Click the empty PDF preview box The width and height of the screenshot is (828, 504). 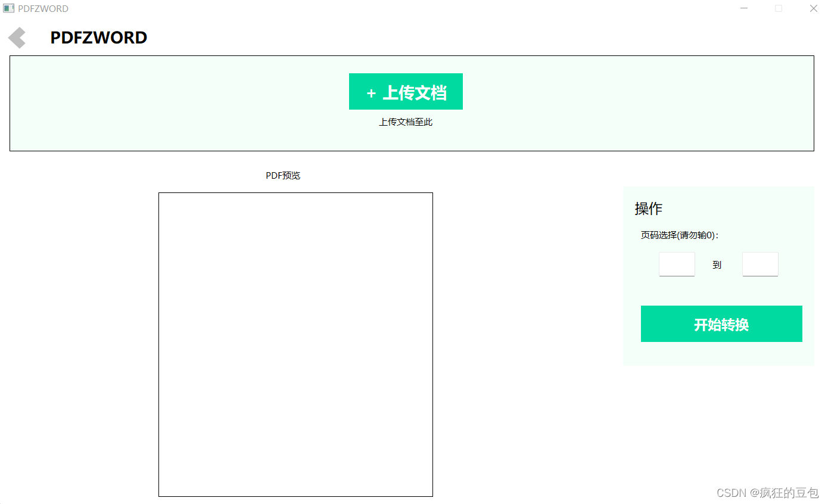[x=295, y=344]
